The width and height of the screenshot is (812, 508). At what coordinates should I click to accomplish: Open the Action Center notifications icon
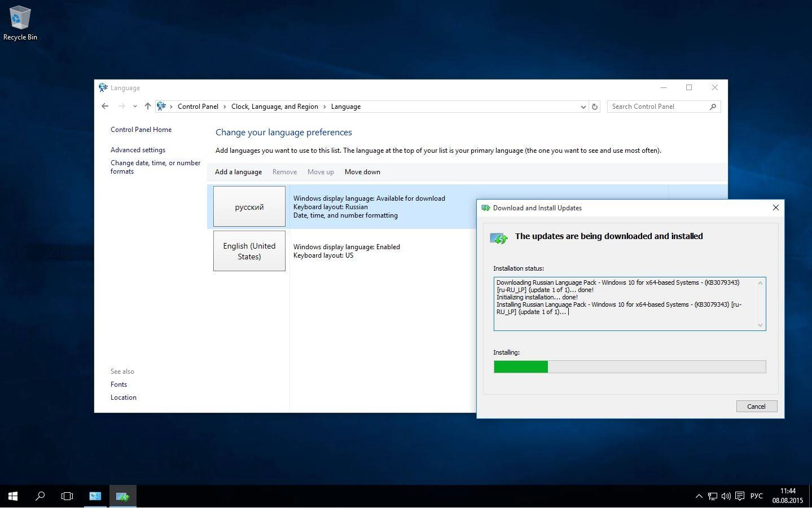[x=740, y=496]
